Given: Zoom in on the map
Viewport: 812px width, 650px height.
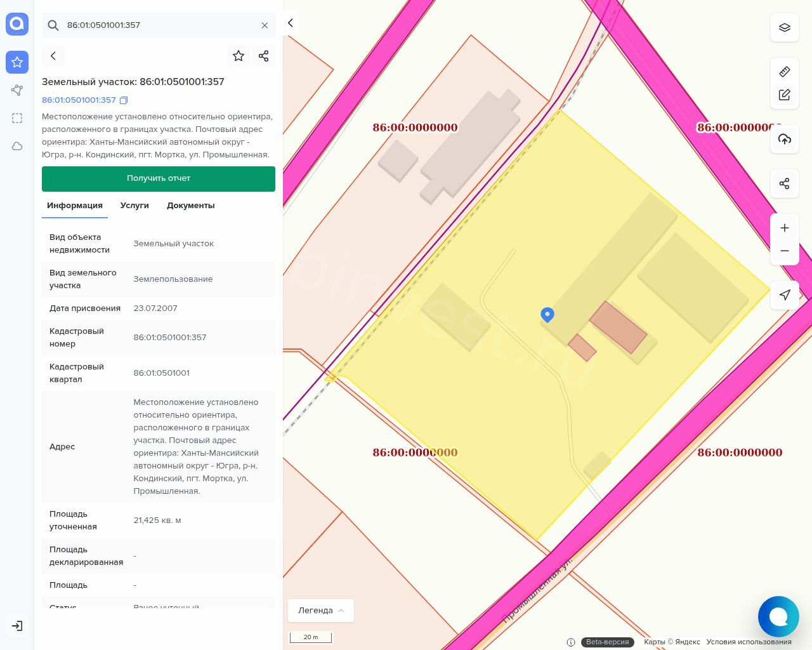Looking at the screenshot, I should (784, 228).
